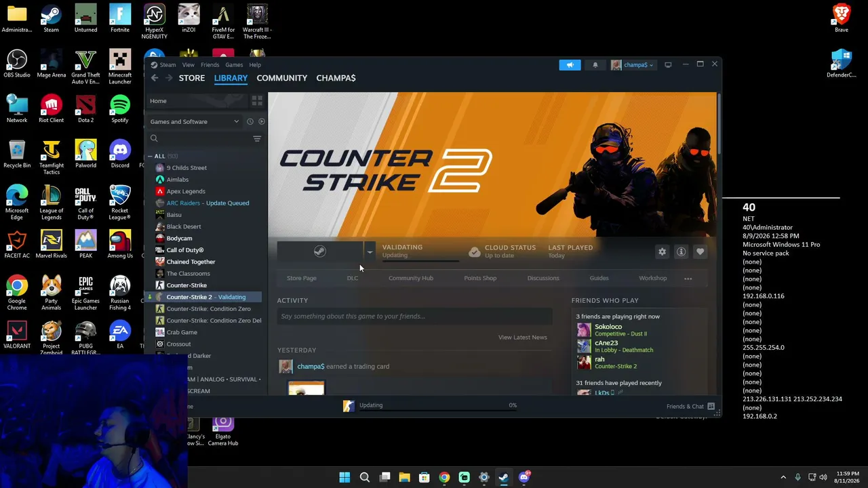The height and width of the screenshot is (488, 868).
Task: Open Discord from the taskbar
Action: tap(524, 477)
